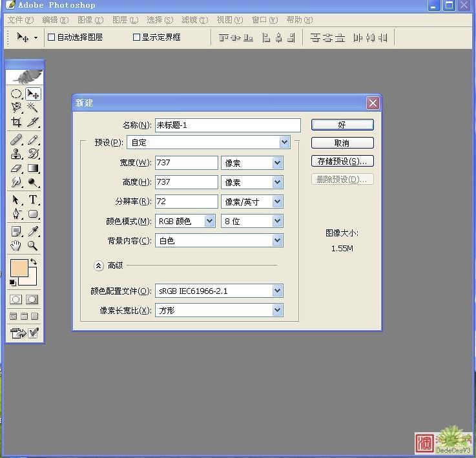Click the 取消 button
Screen dimensions: 476x458
[342, 143]
